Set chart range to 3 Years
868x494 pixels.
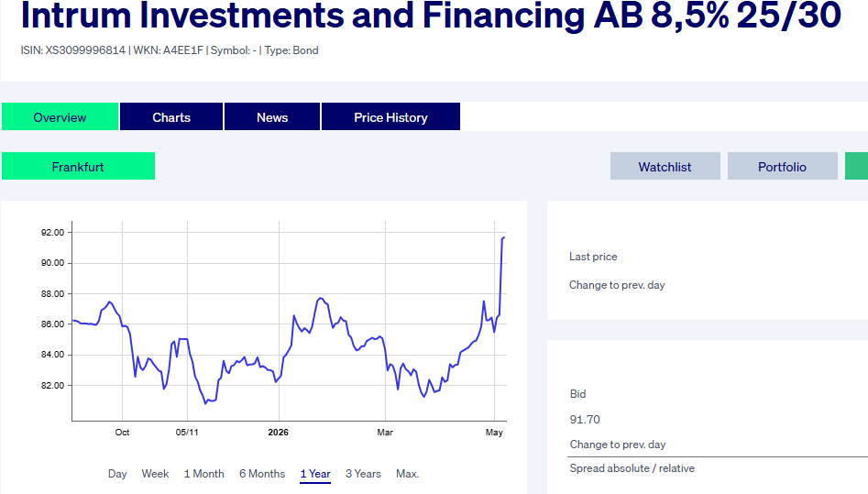click(363, 474)
